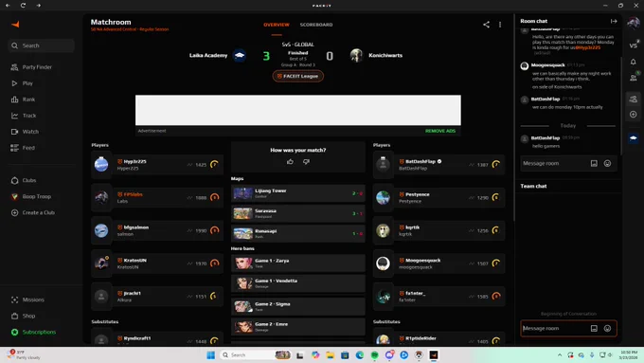Open the Laika Academy team link

(208, 55)
